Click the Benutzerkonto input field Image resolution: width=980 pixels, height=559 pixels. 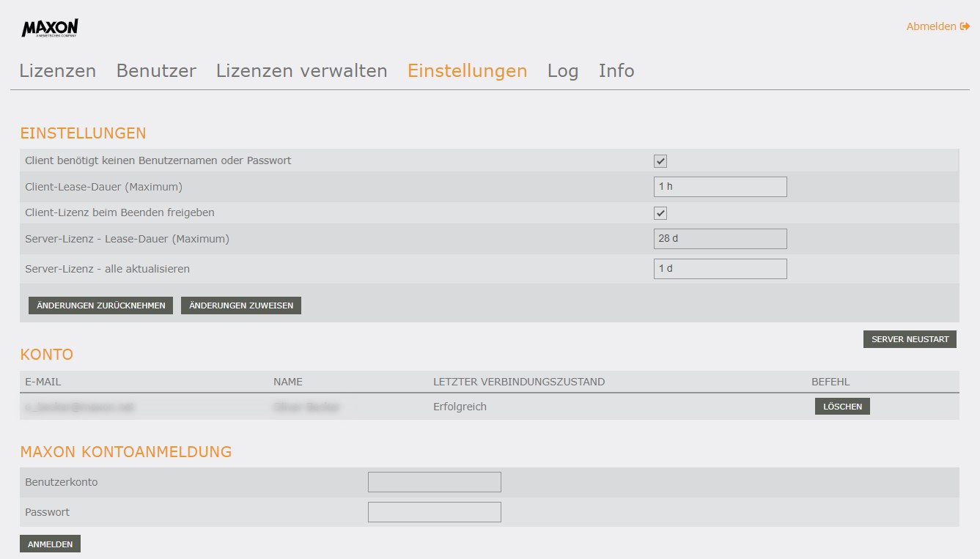point(434,482)
